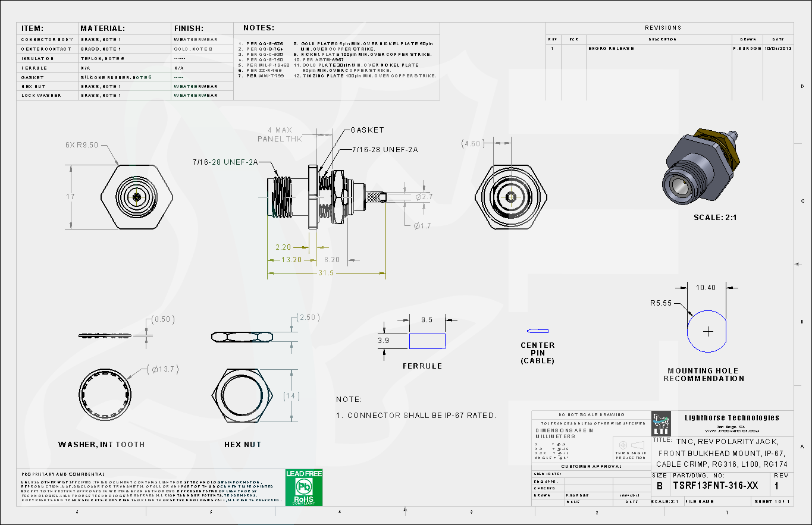Click the R5.55 mounting hole radius label
The image size is (812, 525).
[x=660, y=303]
